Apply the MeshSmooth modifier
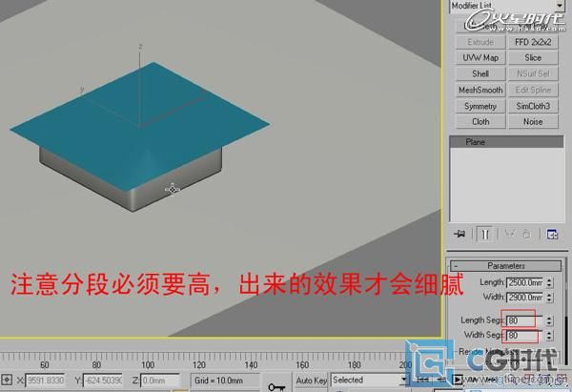The height and width of the screenshot is (392, 572). (x=480, y=90)
